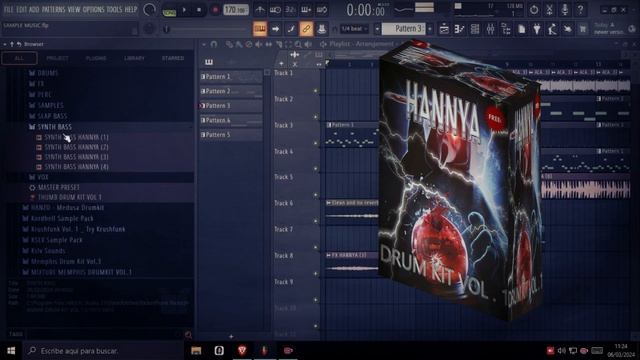Click the 170 tempo display
This screenshot has width=640, height=360.
pos(236,10)
